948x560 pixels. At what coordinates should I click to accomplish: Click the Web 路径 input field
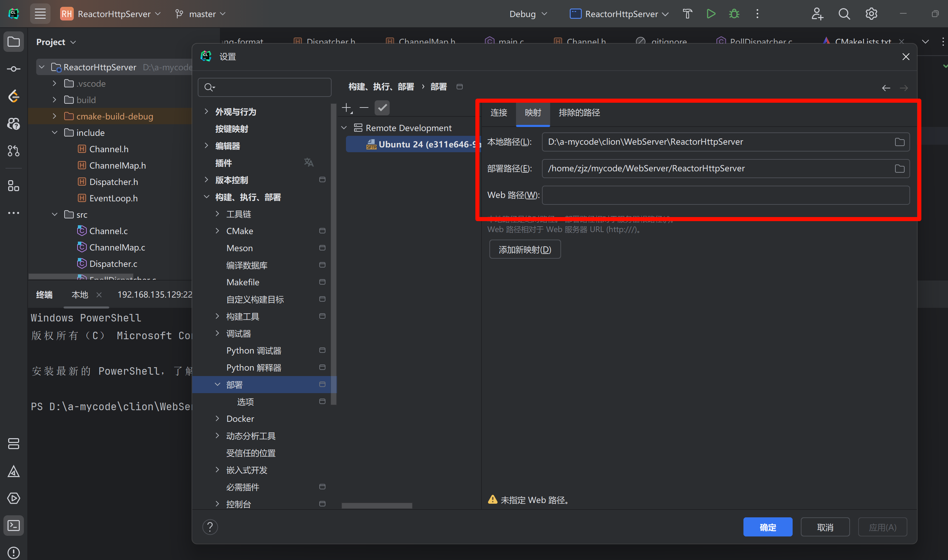coord(725,195)
